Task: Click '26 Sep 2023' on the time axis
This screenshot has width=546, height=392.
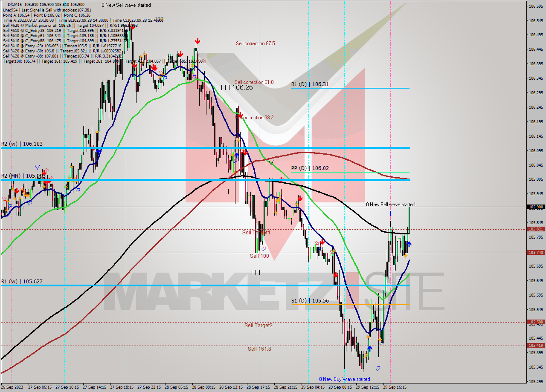Action: coord(12,387)
